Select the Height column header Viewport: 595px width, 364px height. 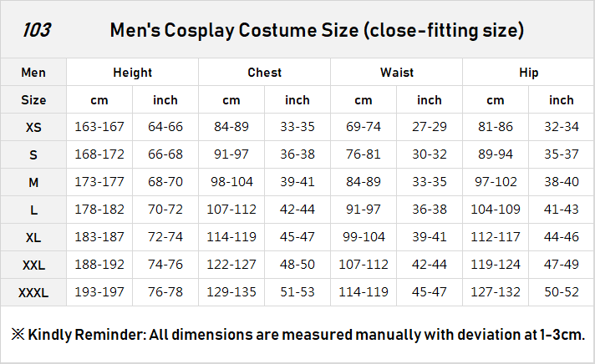[x=132, y=73]
